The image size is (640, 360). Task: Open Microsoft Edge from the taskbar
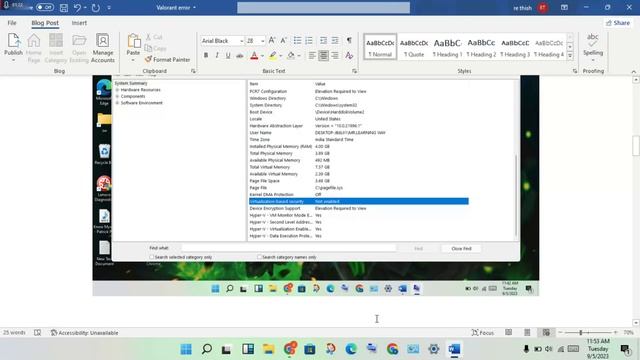[x=351, y=349]
